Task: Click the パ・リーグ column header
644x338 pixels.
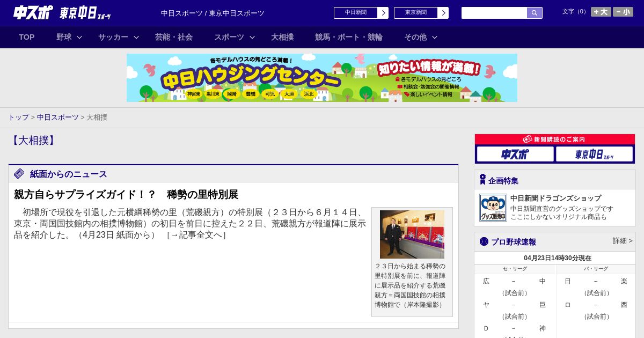Action: click(x=596, y=269)
